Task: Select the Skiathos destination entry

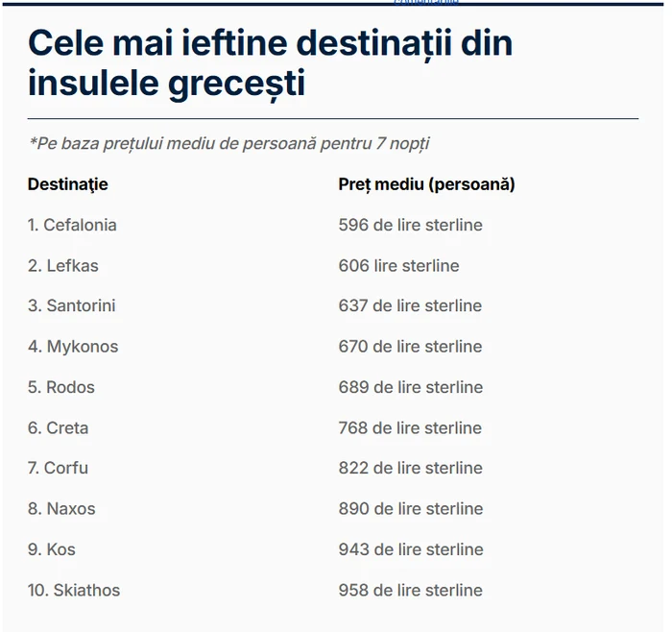Action: (x=74, y=590)
